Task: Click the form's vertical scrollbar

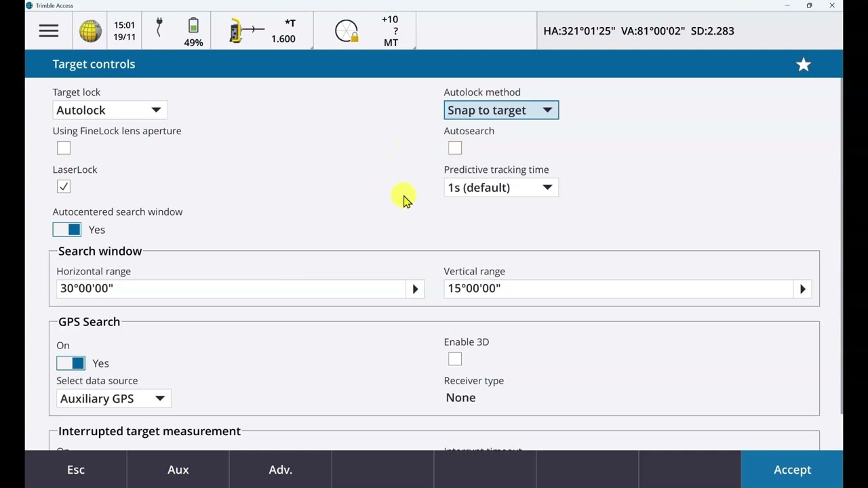Action: tap(841, 245)
